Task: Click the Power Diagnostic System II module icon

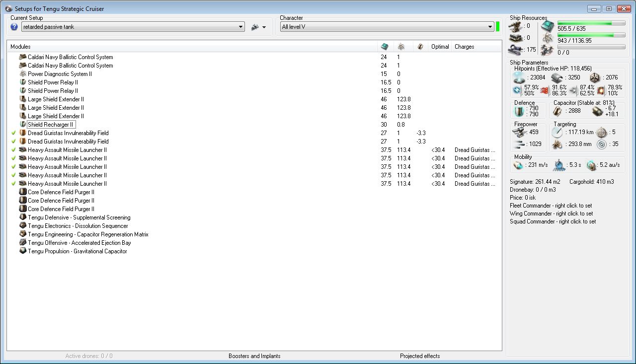Action: click(22, 74)
